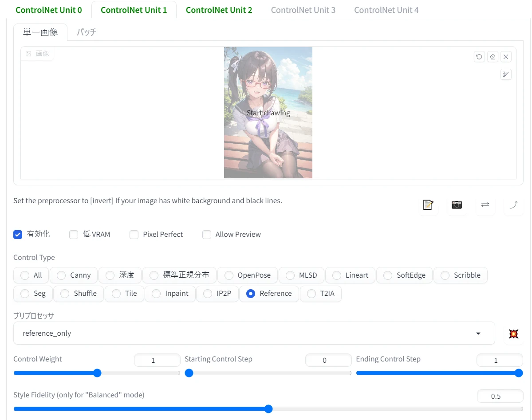Enable the Pixel Perfect checkbox
This screenshot has width=532, height=420.
pos(134,235)
